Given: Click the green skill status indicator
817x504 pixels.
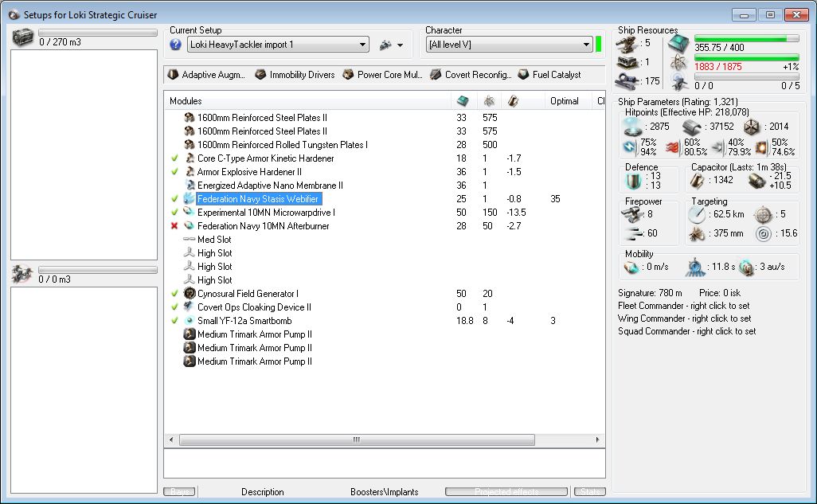Looking at the screenshot, I should pos(598,45).
